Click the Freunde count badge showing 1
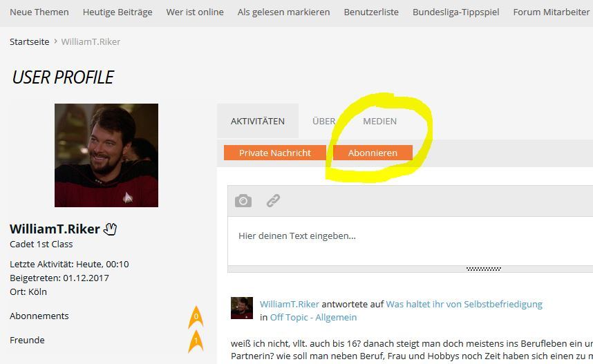This screenshot has width=593, height=364. click(x=196, y=341)
